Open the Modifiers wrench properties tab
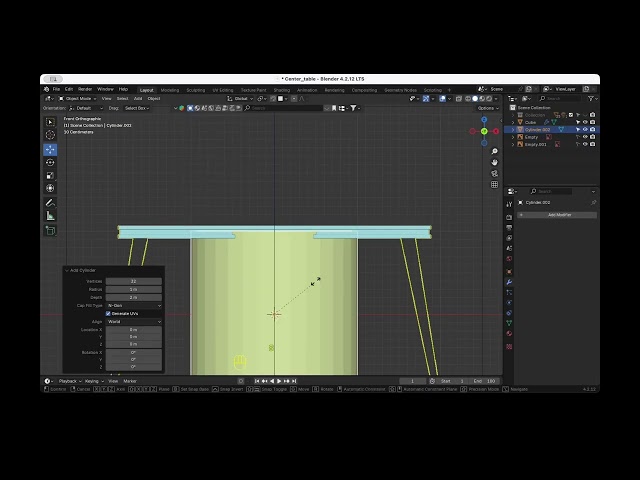The width and height of the screenshot is (640, 480). (509, 282)
